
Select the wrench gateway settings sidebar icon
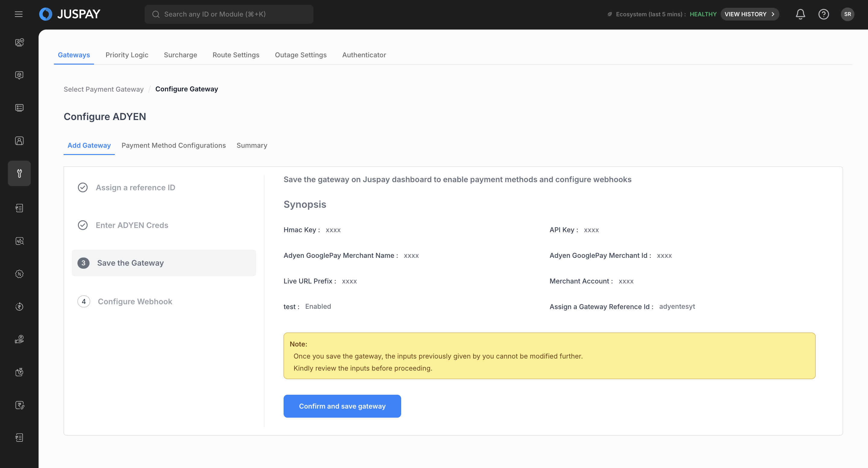tap(19, 173)
